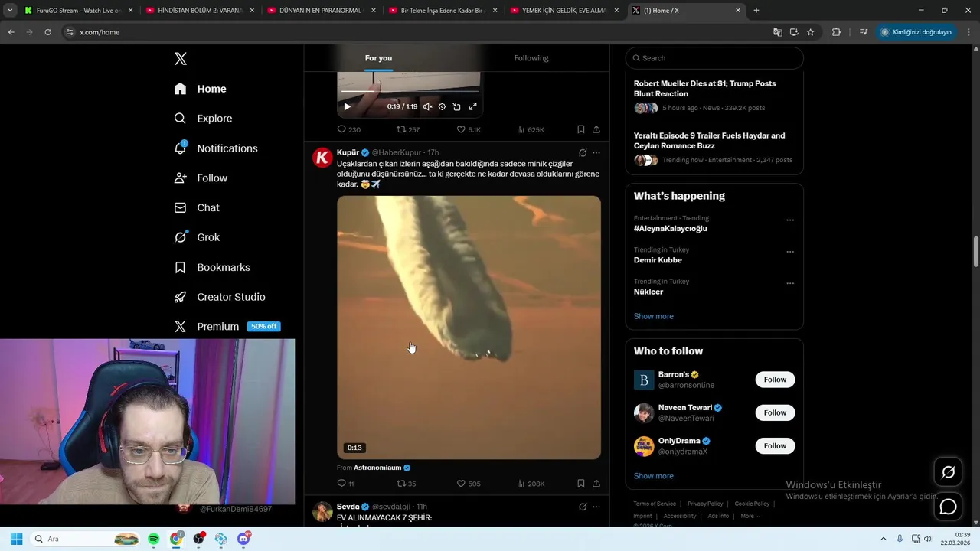Open Spotify from the taskbar
980x551 pixels.
(153, 539)
